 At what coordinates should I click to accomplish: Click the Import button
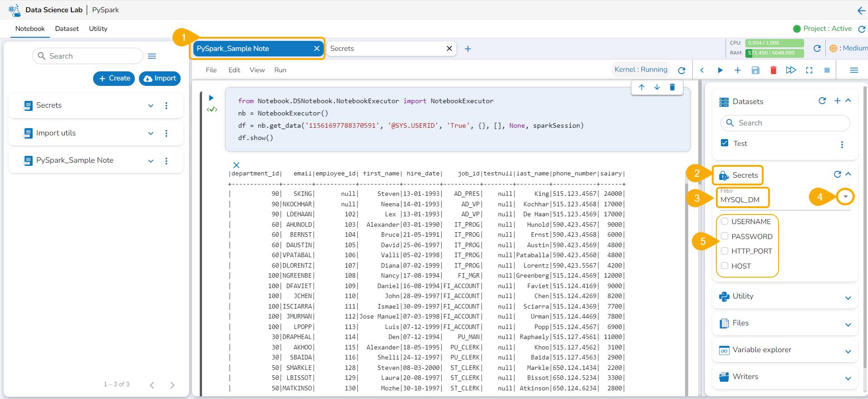(160, 78)
